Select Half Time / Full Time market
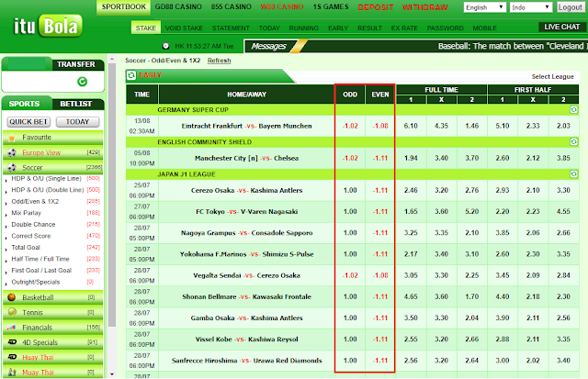Screen dimensions: 588x379 pos(40,259)
